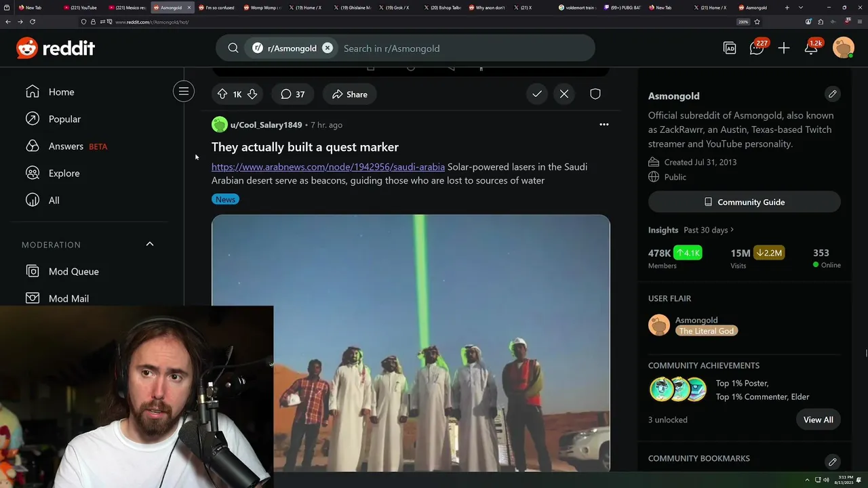Open the Reddit advertise AD icon
This screenshot has width=868, height=488.
[x=730, y=48]
